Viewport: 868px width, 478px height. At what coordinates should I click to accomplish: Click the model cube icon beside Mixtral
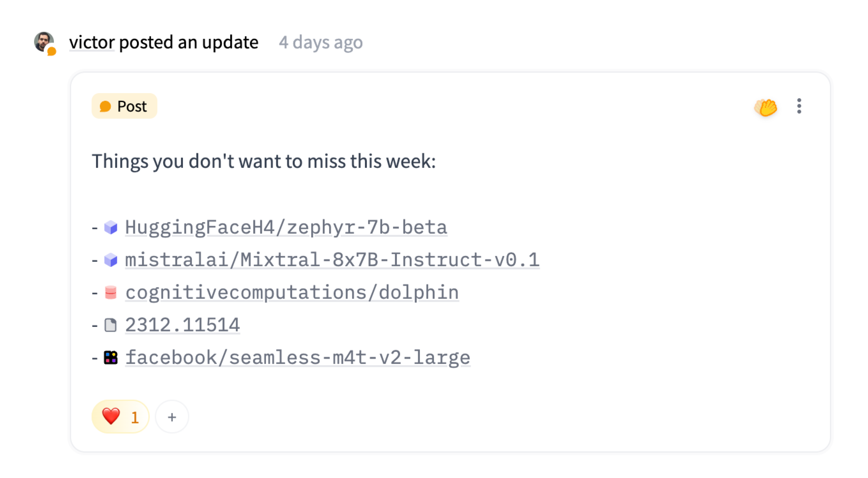pyautogui.click(x=110, y=260)
